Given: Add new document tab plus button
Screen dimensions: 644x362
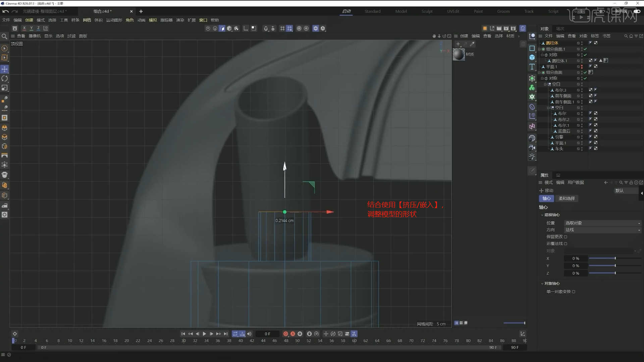Looking at the screenshot, I should pyautogui.click(x=141, y=11).
